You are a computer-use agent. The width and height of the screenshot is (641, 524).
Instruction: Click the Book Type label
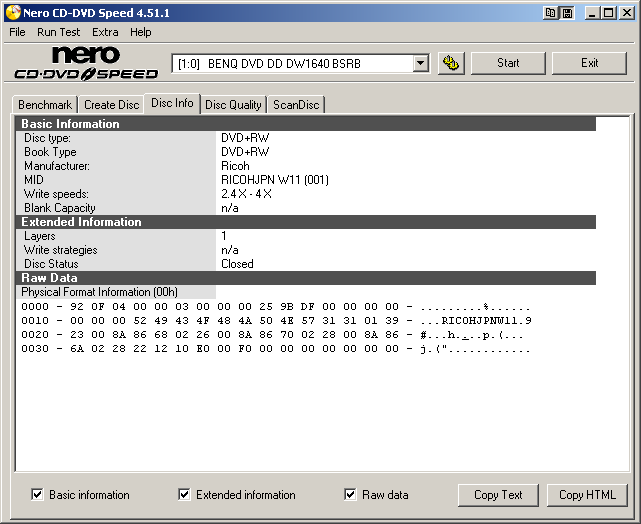[50, 152]
